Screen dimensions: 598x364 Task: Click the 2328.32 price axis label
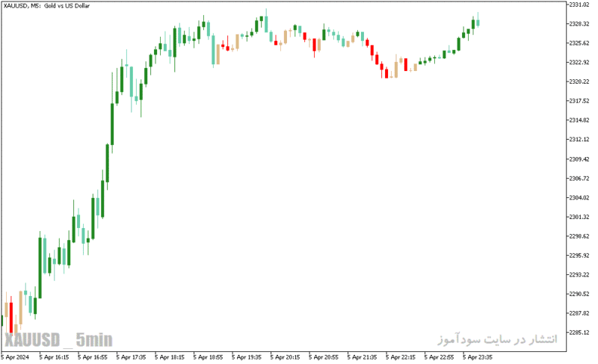coord(579,24)
